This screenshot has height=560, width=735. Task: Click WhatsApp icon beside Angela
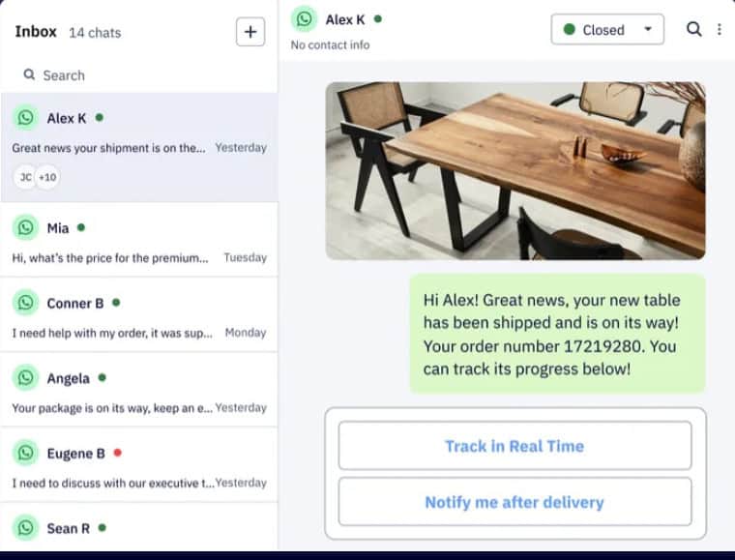(x=25, y=378)
